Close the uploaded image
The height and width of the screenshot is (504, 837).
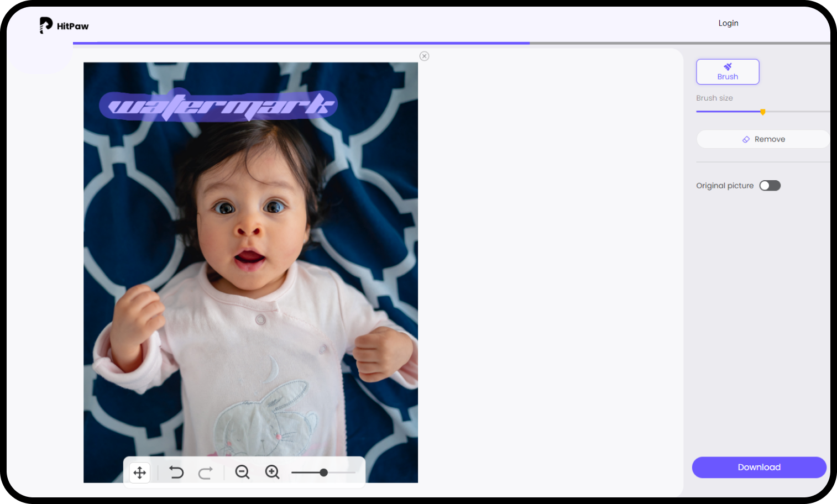(x=424, y=56)
